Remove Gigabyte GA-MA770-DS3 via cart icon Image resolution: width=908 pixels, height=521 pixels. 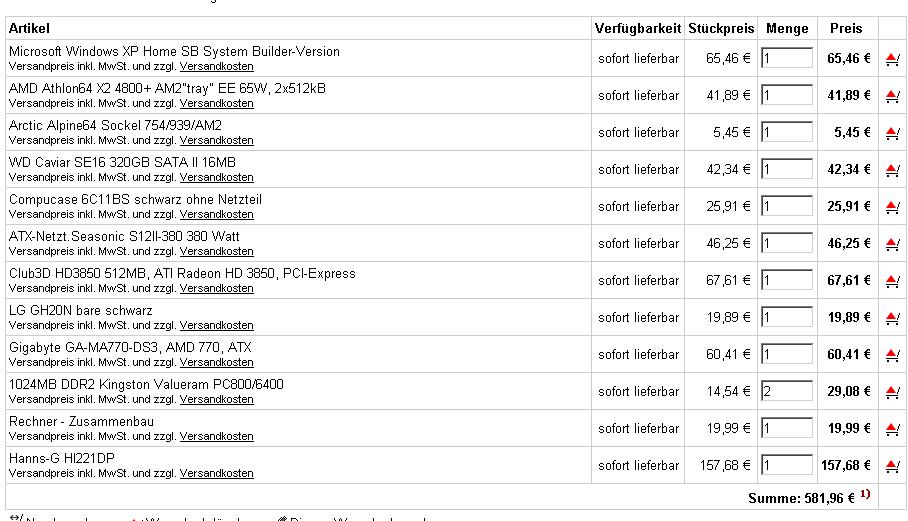point(892,355)
